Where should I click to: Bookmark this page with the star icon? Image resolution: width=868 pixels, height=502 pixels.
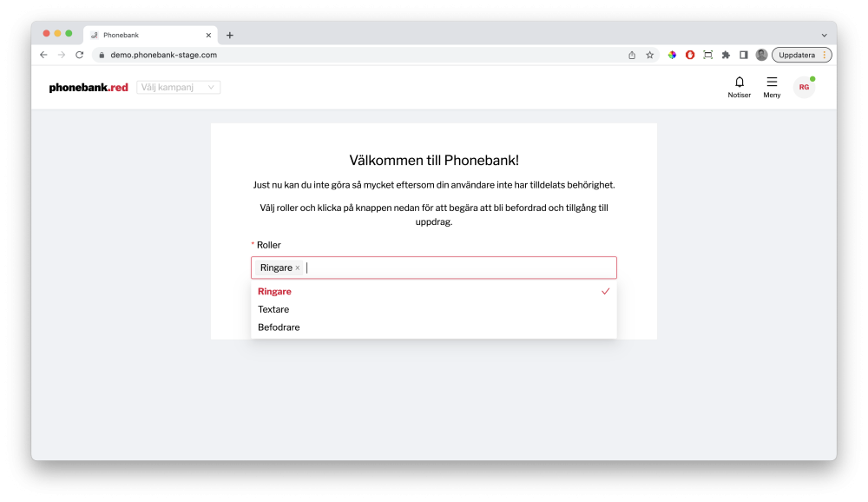(x=649, y=55)
